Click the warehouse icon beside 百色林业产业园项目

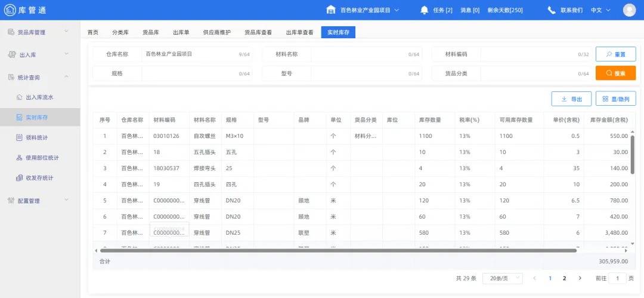coord(330,10)
